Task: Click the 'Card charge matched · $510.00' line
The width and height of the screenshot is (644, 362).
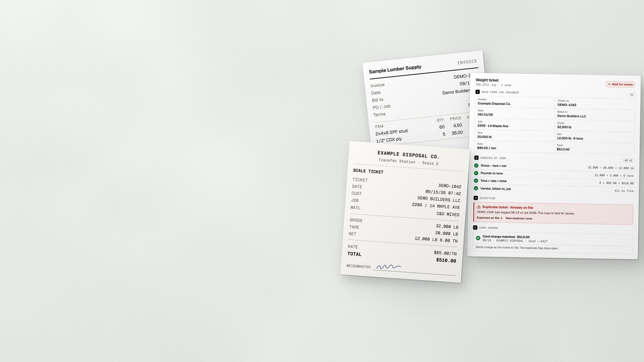Action: (x=506, y=237)
